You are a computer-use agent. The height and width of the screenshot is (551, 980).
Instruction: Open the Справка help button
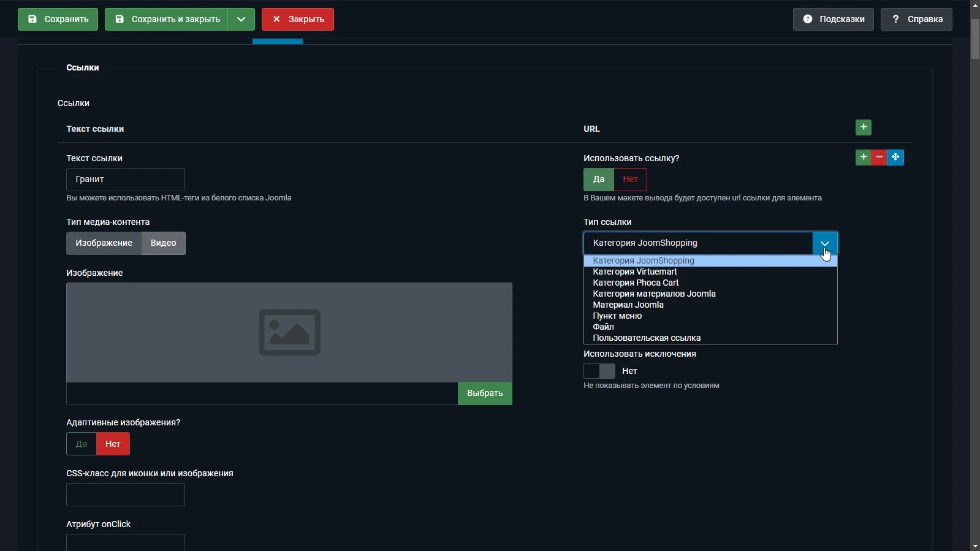click(x=916, y=19)
